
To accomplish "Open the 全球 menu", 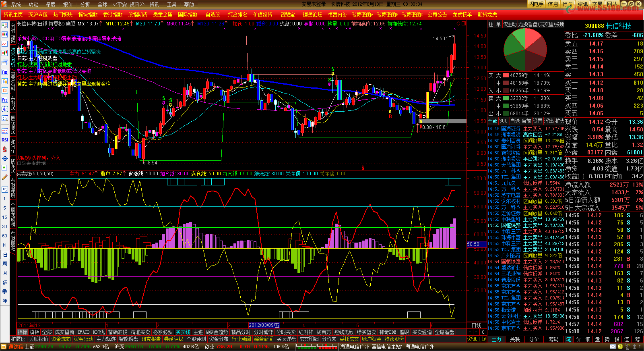I will coord(103,4).
